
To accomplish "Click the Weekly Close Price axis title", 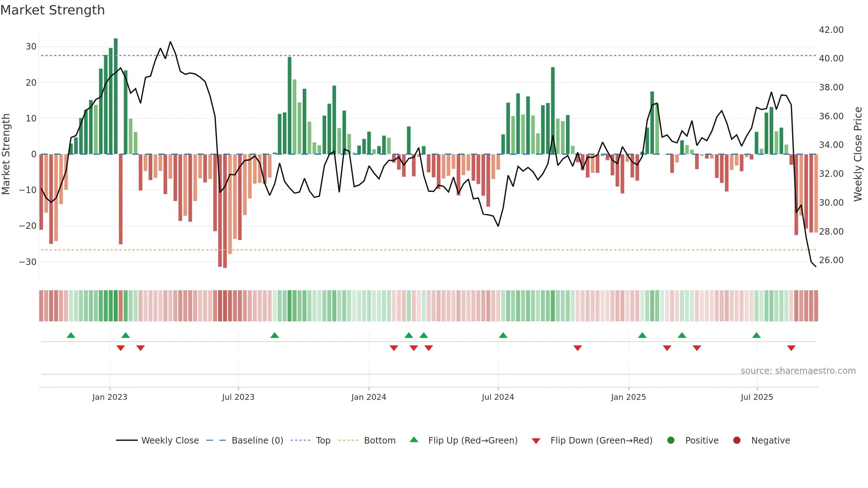I will point(858,154).
